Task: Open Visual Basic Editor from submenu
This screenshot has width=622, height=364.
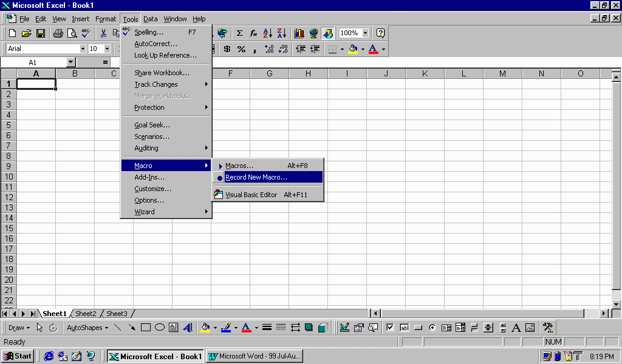Action: pyautogui.click(x=268, y=195)
